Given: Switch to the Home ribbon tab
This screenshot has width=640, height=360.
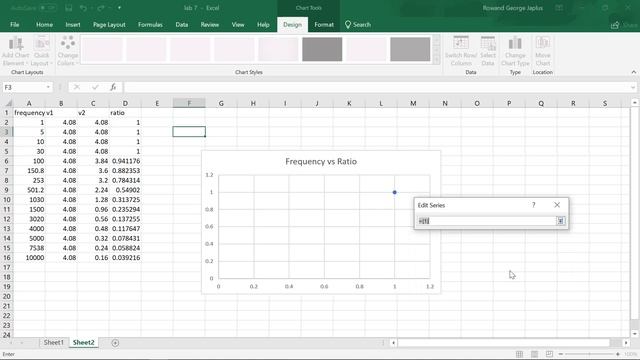Looking at the screenshot, I should point(44,24).
